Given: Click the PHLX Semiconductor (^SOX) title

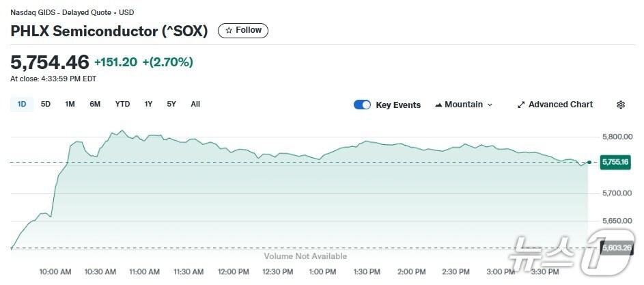Looking at the screenshot, I should pyautogui.click(x=109, y=31).
